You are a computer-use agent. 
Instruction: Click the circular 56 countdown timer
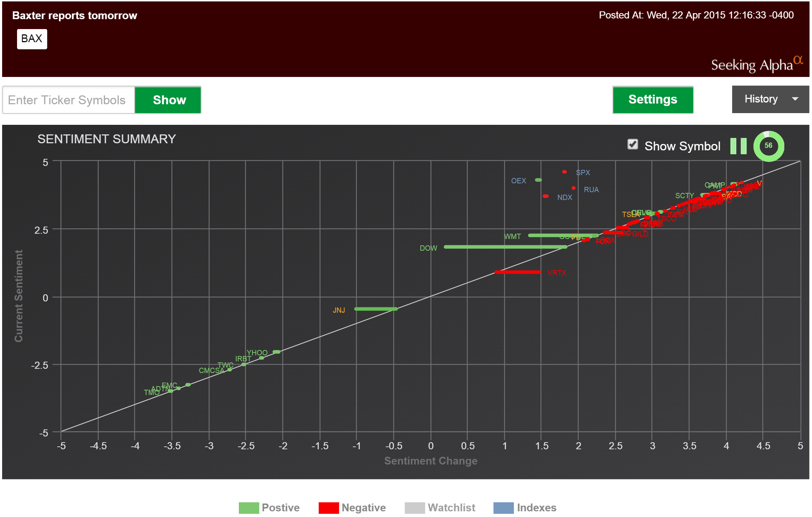pyautogui.click(x=768, y=146)
